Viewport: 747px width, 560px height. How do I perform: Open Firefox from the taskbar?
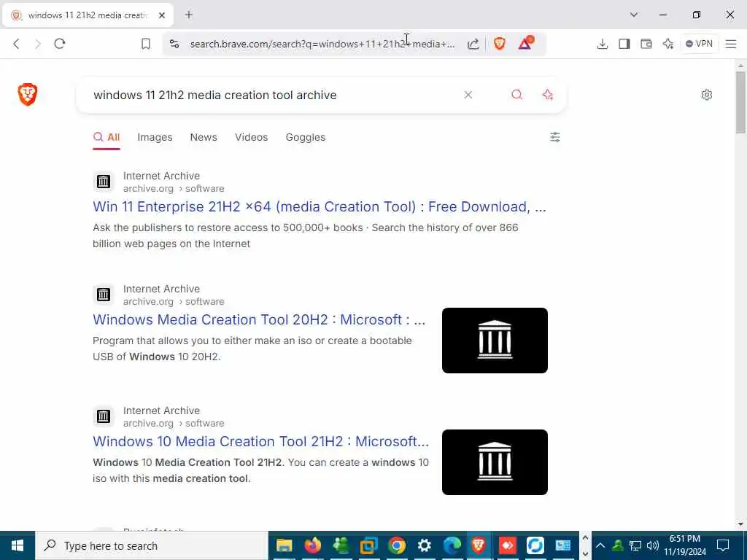(312, 545)
